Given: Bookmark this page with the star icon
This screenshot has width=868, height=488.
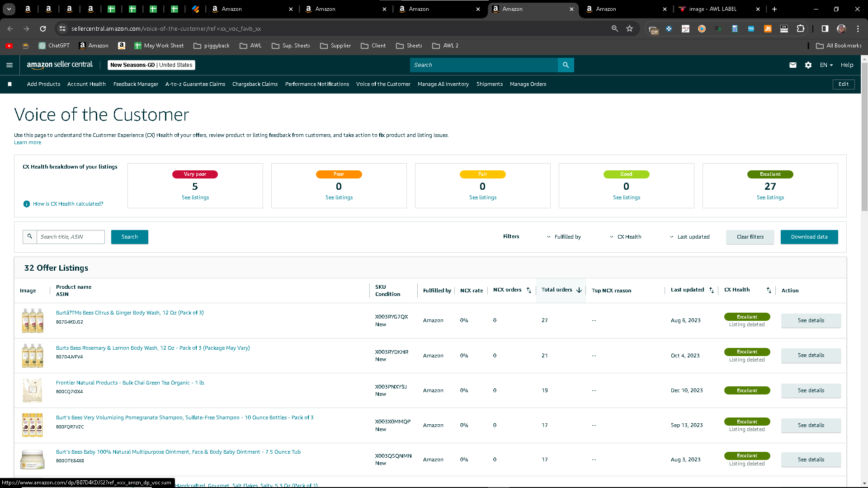Looking at the screenshot, I should click(630, 28).
